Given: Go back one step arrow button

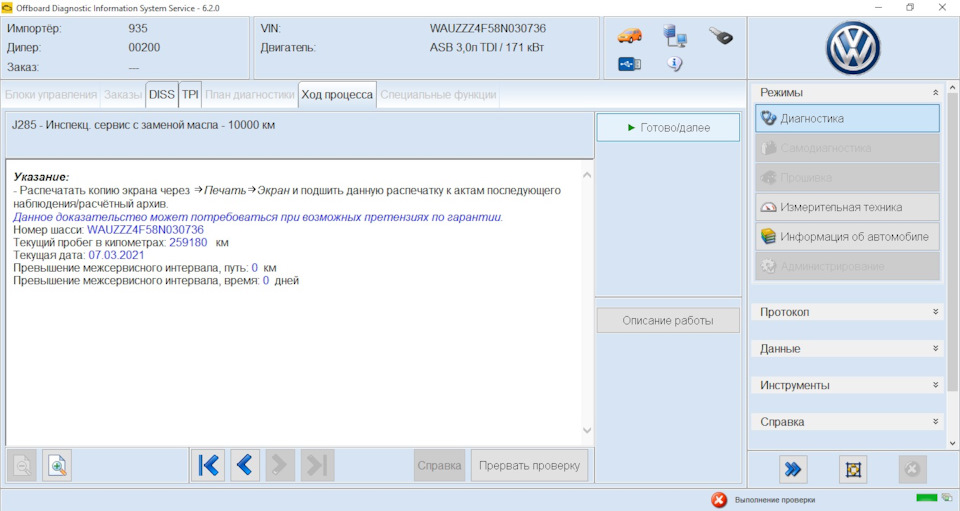Looking at the screenshot, I should point(244,466).
